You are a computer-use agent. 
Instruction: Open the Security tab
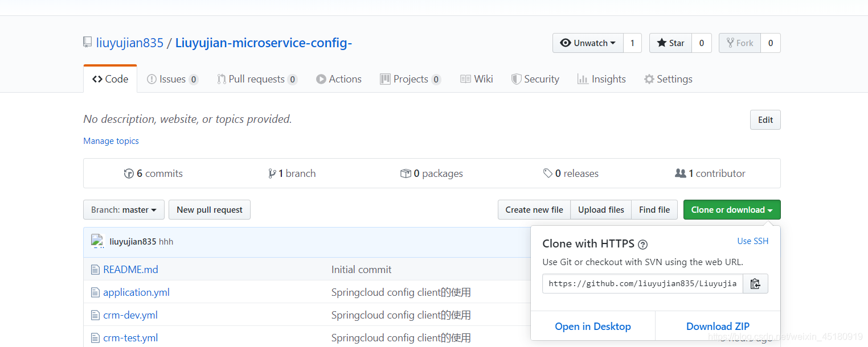(535, 79)
